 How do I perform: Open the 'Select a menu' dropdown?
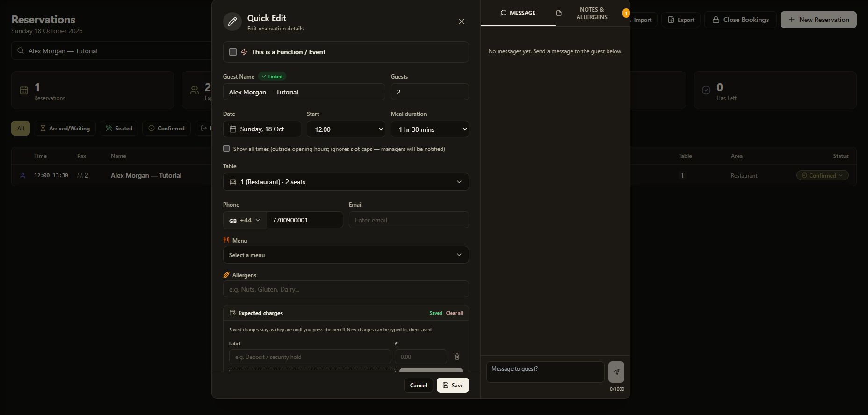pos(346,255)
